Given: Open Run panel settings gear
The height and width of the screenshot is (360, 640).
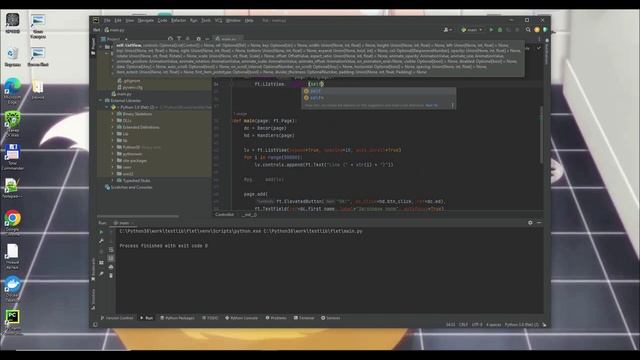Looking at the screenshot, I should (x=530, y=223).
